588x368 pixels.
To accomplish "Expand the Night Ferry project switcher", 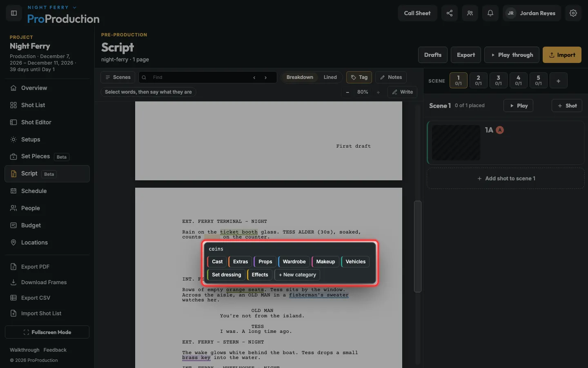I will pos(52,7).
